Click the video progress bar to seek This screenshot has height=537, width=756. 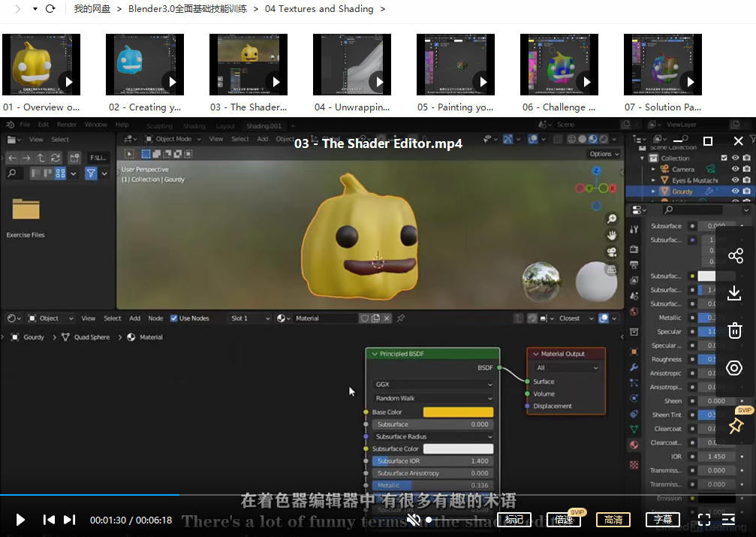(375, 495)
